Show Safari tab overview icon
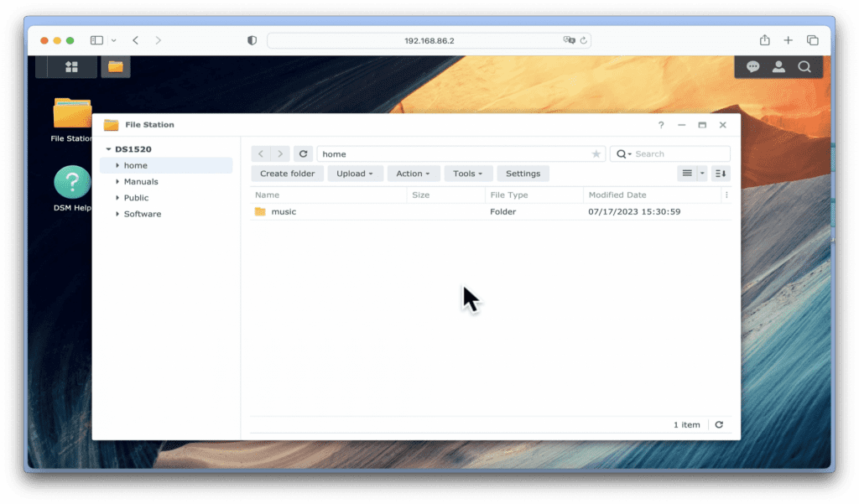 tap(812, 40)
